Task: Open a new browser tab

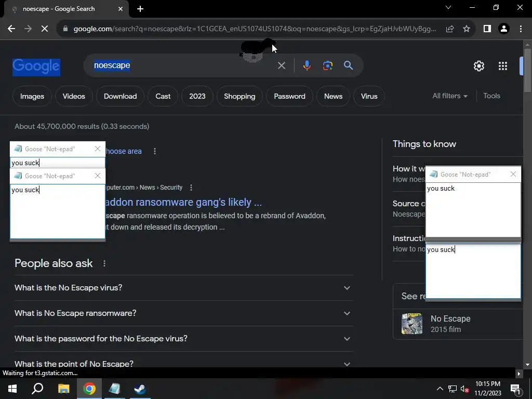Action: click(140, 9)
